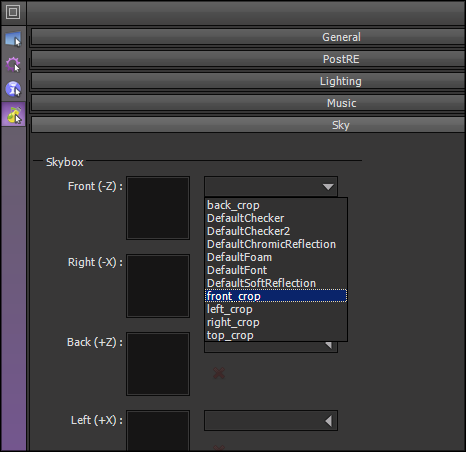
Task: Click the Skybox group label
Action: pyautogui.click(x=65, y=162)
